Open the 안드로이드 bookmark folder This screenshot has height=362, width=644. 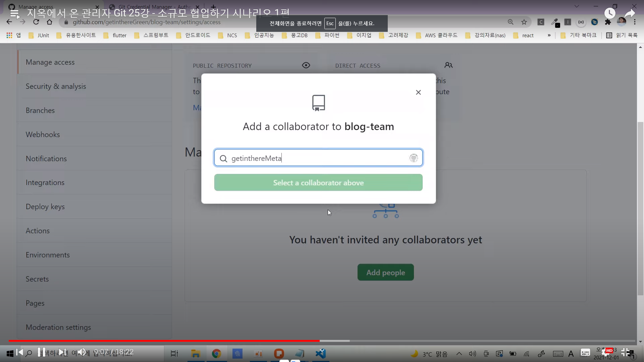193,35
